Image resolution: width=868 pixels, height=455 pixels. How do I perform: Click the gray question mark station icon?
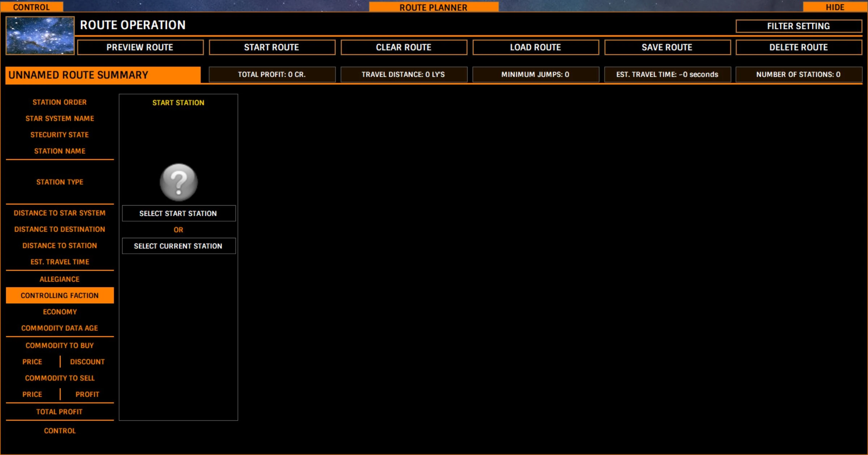(x=179, y=182)
